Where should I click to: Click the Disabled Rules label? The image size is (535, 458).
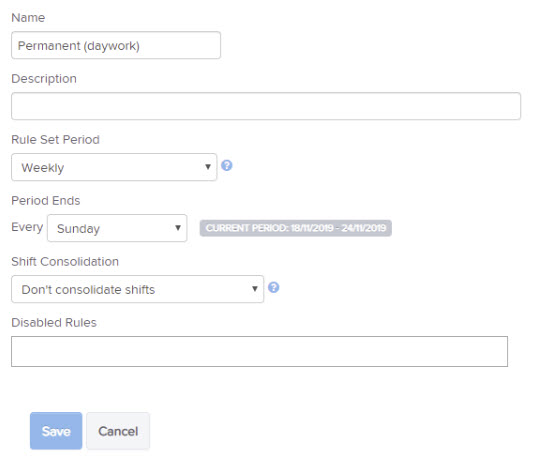[54, 323]
